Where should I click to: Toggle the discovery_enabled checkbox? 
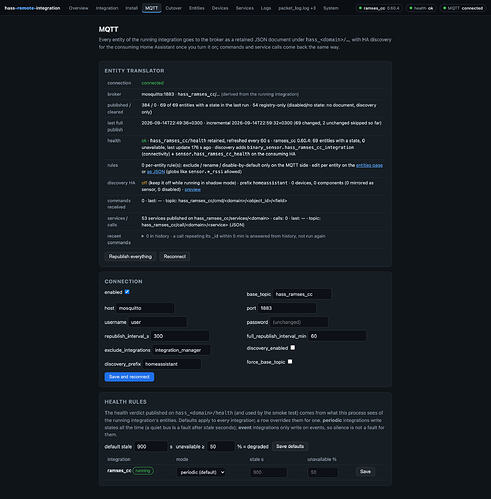point(292,348)
